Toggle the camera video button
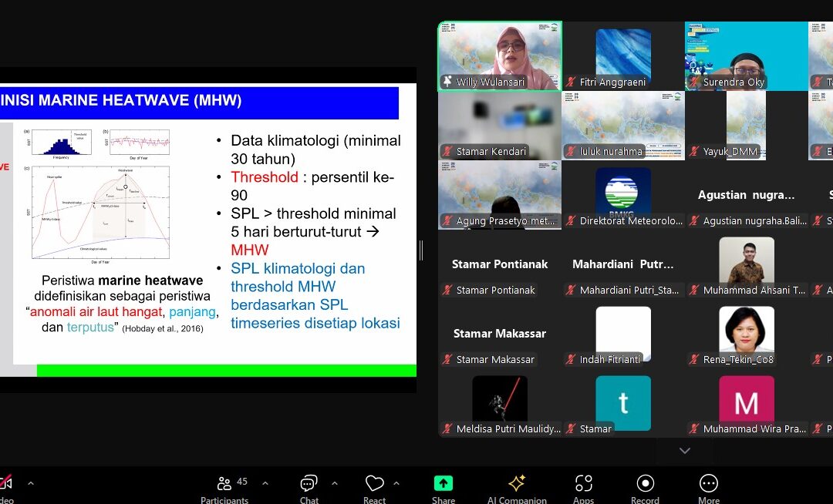This screenshot has height=504, width=833. pos(6,487)
